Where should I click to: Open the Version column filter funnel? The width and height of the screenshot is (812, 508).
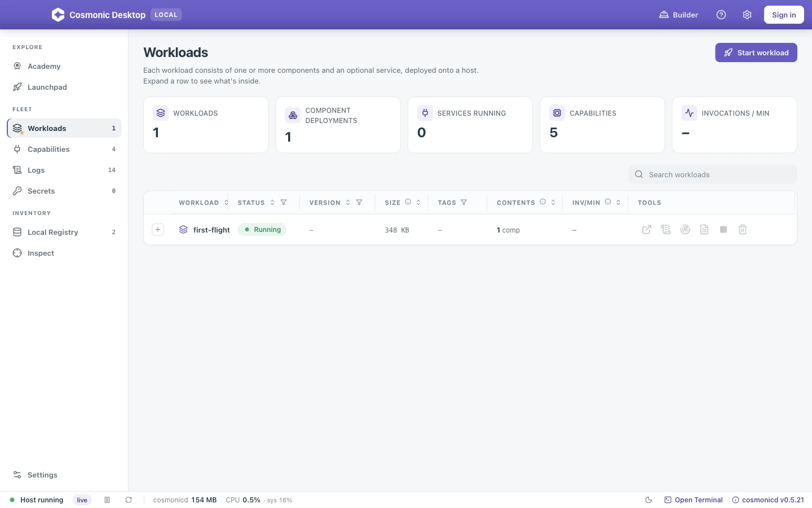(359, 203)
